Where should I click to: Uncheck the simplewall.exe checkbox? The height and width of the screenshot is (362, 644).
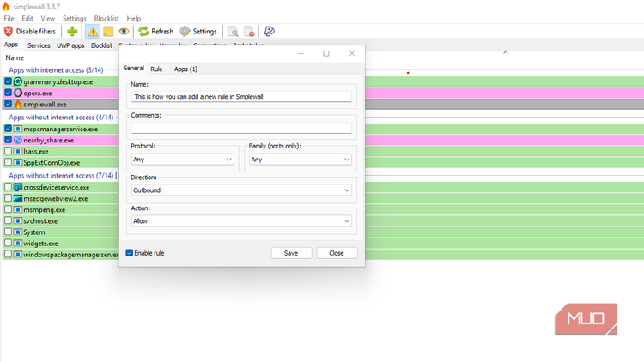(x=9, y=104)
